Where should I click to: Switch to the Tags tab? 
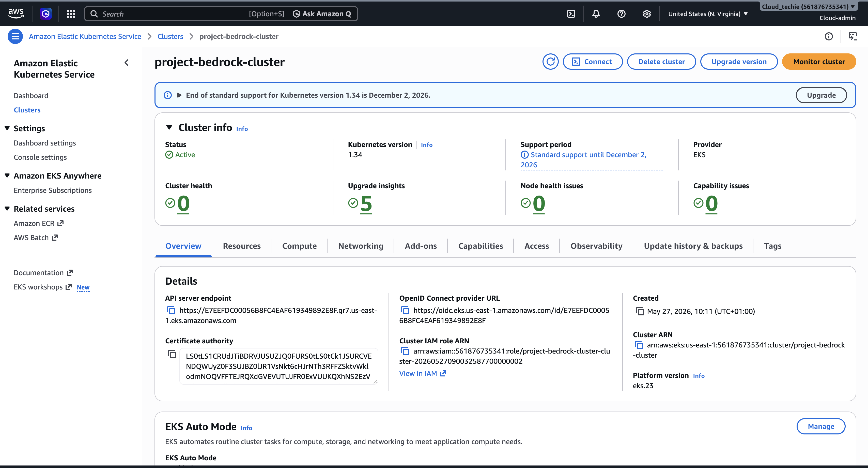pos(772,246)
